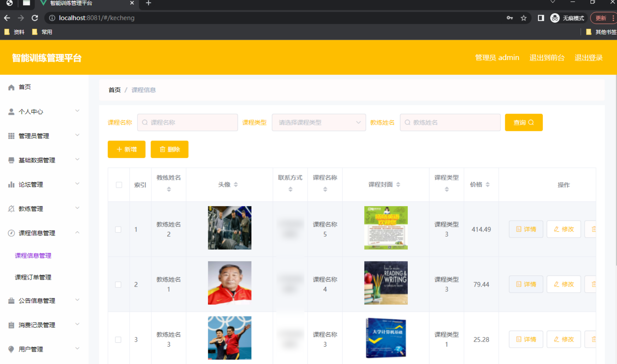The width and height of the screenshot is (617, 364).
Task: Click the 新增 add button
Action: (x=126, y=149)
